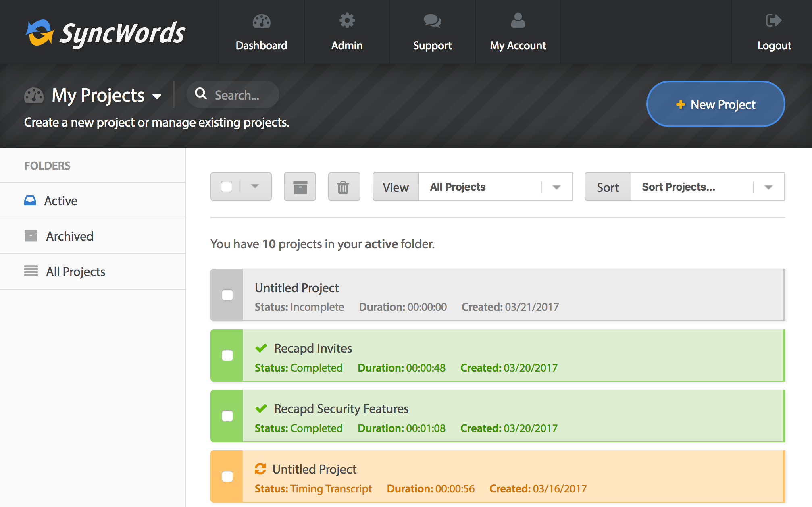Go to the Admin menu
This screenshot has width=812, height=507.
coord(347,32)
